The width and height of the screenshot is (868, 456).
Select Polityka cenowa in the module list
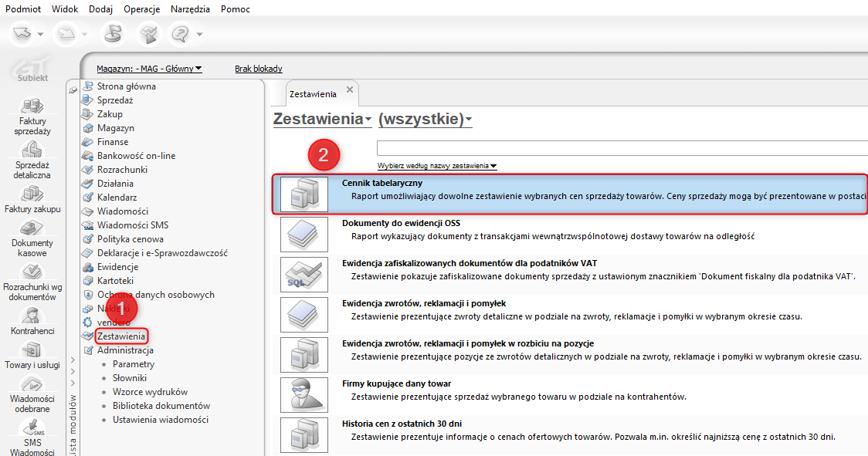tap(130, 239)
